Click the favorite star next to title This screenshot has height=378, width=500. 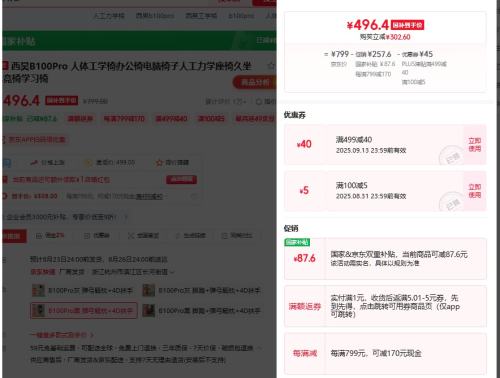click(x=271, y=66)
